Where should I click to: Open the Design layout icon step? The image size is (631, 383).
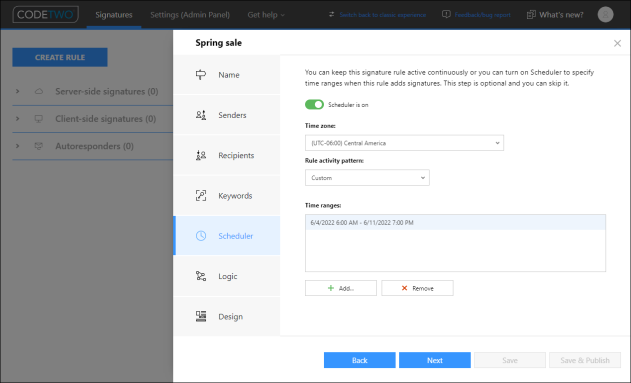click(201, 316)
